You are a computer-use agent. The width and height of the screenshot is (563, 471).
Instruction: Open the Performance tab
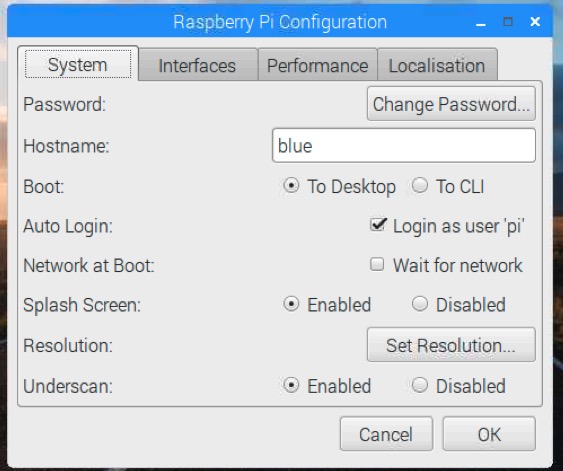pos(317,65)
